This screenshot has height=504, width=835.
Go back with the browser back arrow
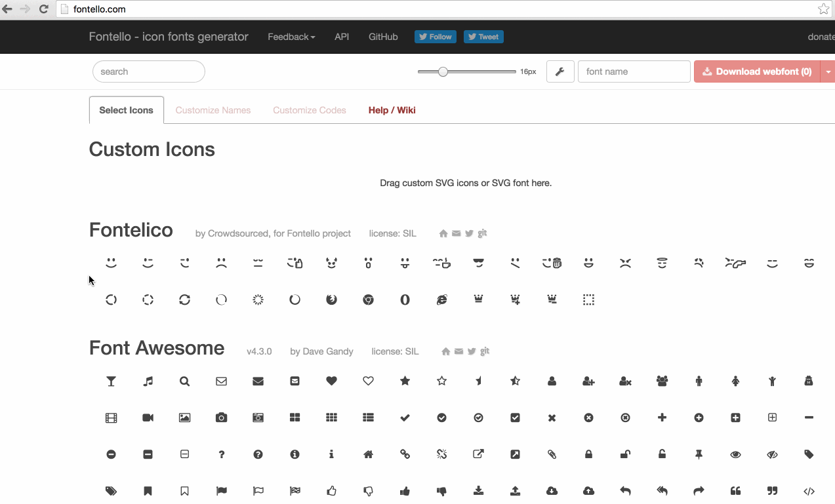point(8,9)
